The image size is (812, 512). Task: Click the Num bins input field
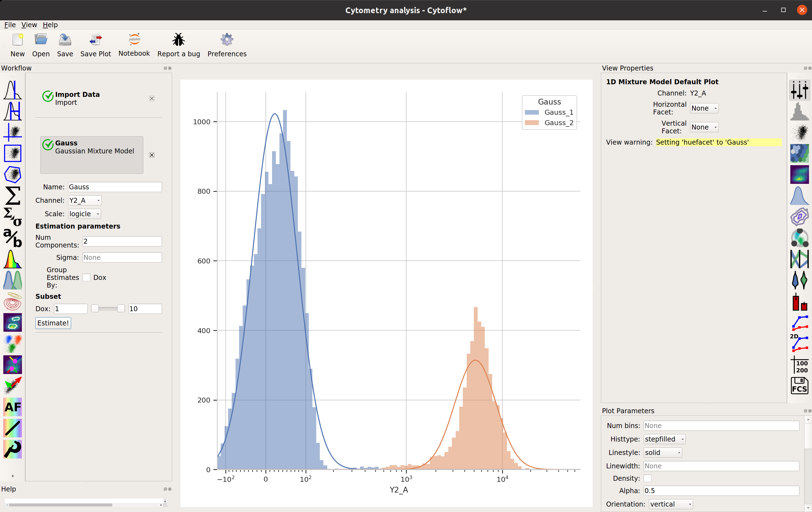[x=721, y=426]
